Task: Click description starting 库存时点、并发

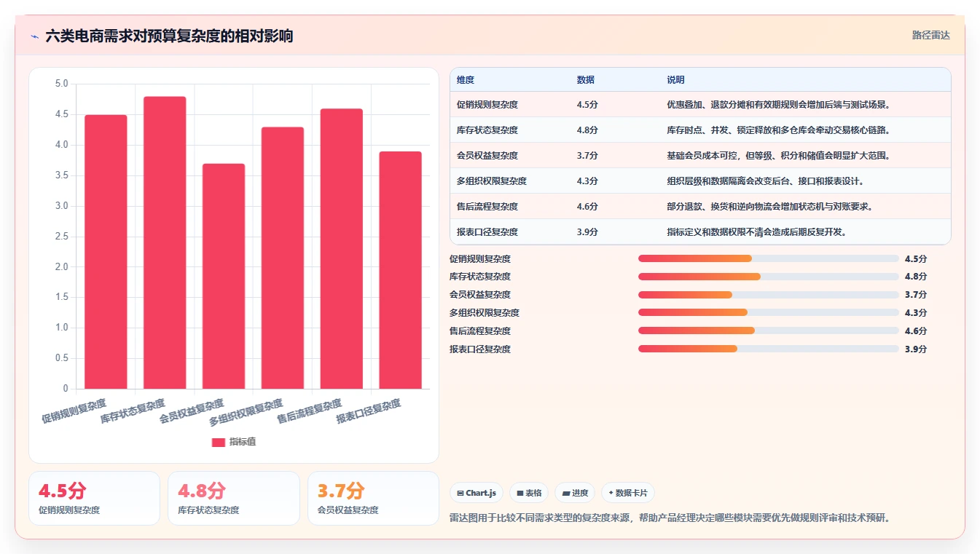Action: click(x=779, y=130)
